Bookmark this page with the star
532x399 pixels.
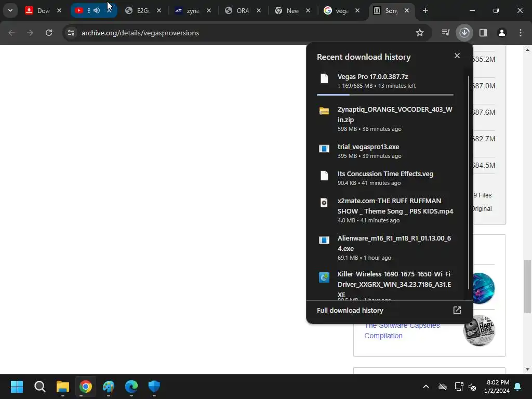420,33
